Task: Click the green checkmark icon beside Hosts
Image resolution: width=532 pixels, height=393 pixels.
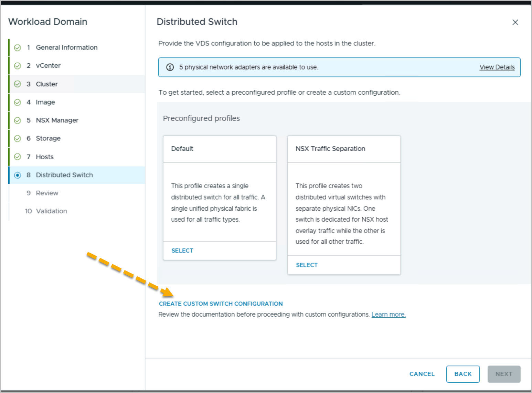Action: tap(18, 157)
